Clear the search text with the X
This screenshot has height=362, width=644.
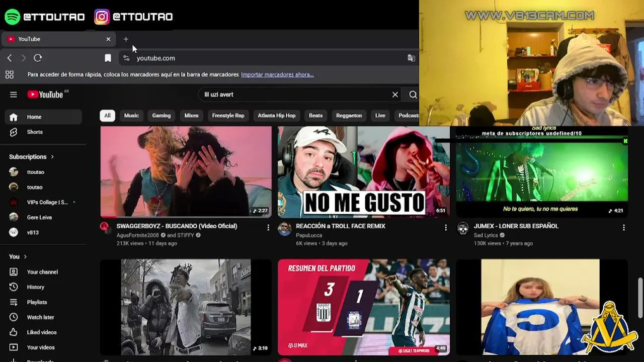point(395,95)
